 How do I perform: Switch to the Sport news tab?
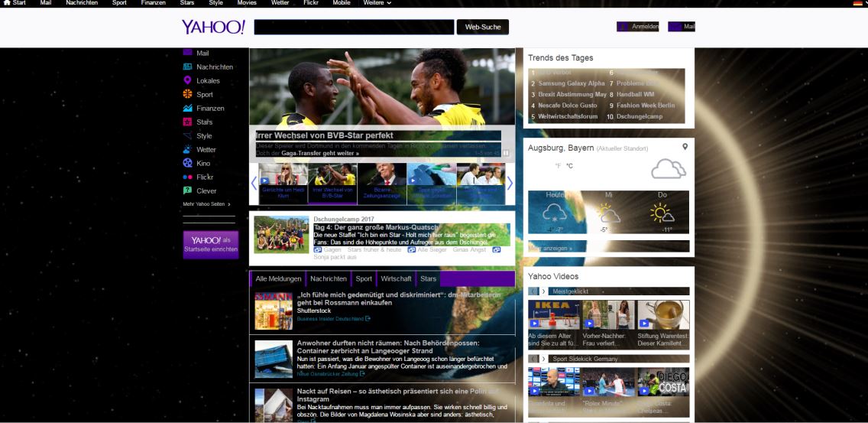[364, 279]
